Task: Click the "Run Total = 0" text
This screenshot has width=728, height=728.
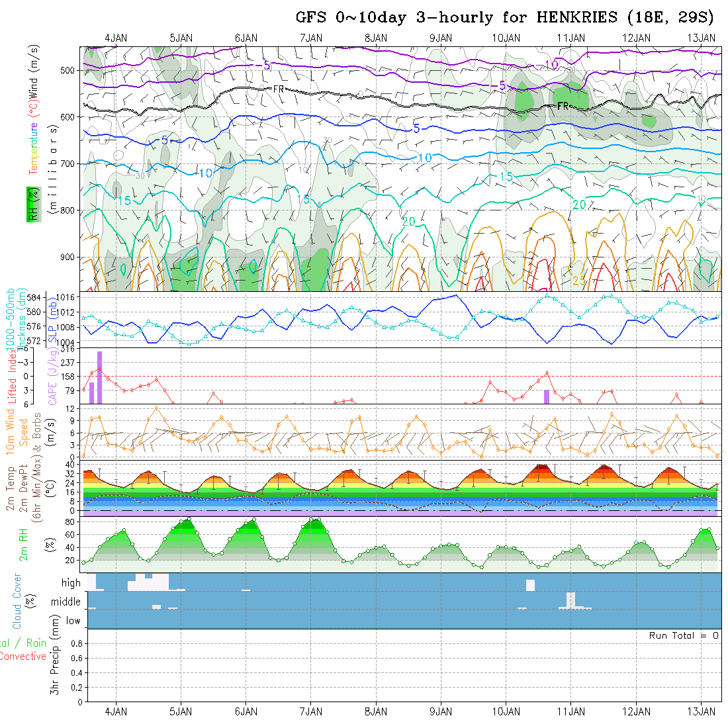Action: (x=684, y=635)
